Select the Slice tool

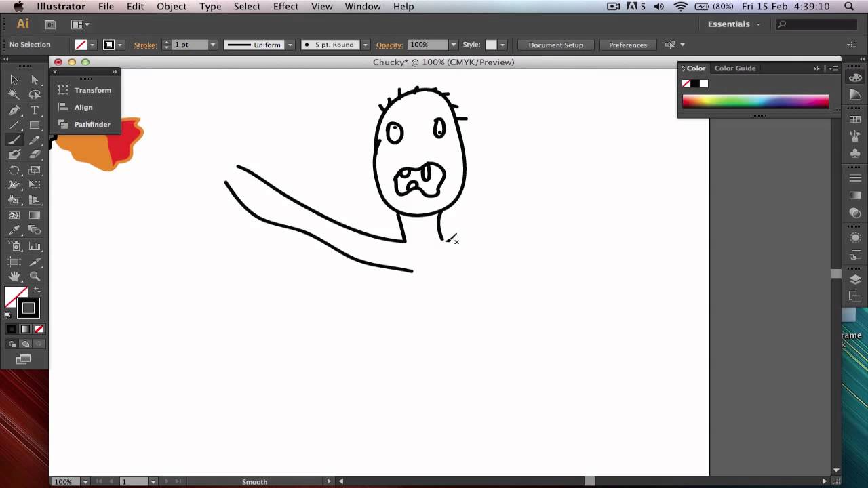[x=35, y=262]
